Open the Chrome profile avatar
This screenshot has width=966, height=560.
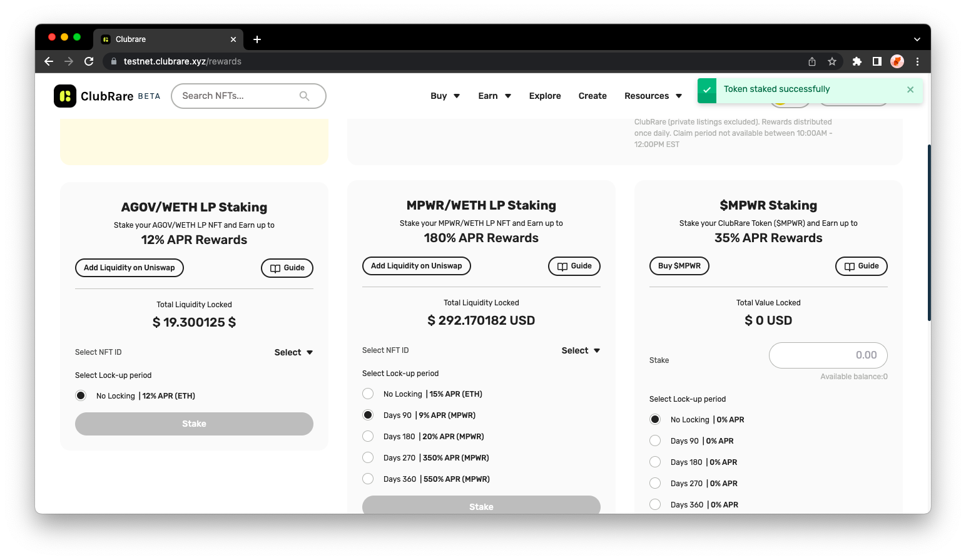[x=897, y=61]
